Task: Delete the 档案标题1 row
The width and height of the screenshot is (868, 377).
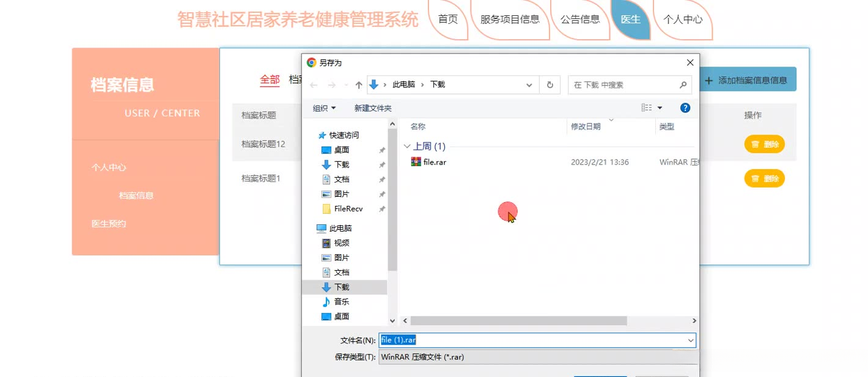Action: (764, 178)
